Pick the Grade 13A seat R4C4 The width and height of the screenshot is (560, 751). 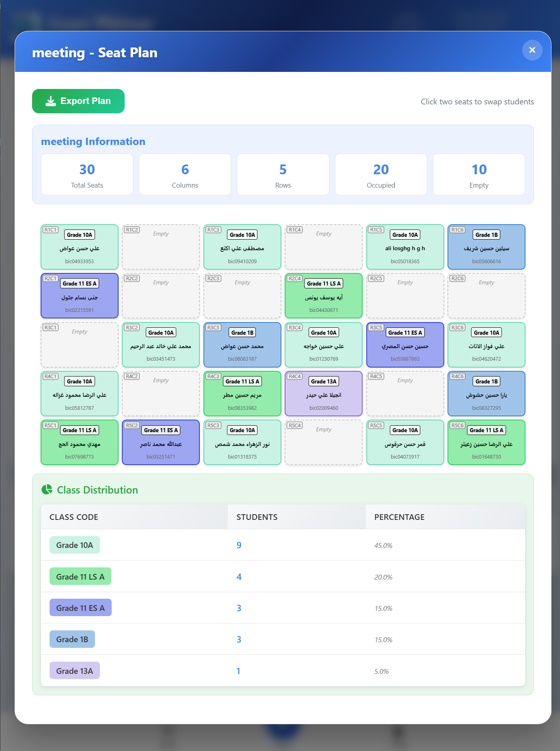click(324, 394)
